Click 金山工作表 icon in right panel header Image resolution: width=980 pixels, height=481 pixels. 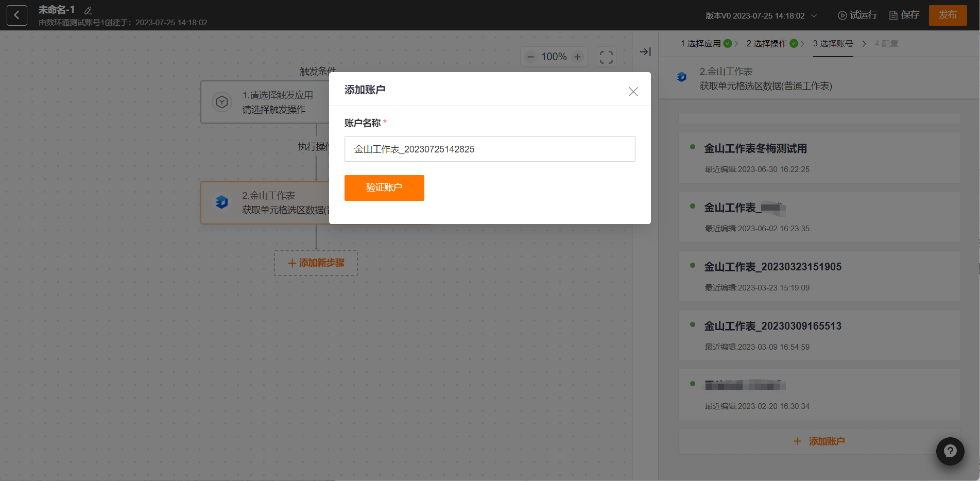pos(682,77)
